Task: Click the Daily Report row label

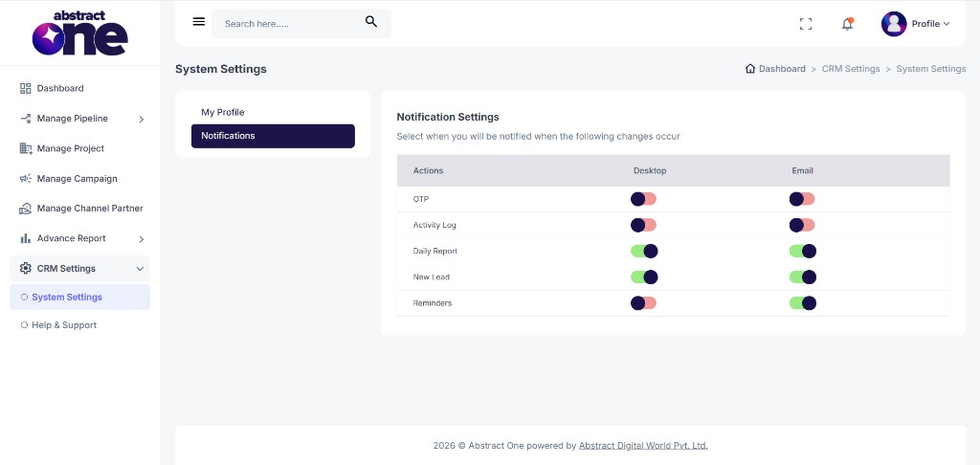Action: [435, 252]
